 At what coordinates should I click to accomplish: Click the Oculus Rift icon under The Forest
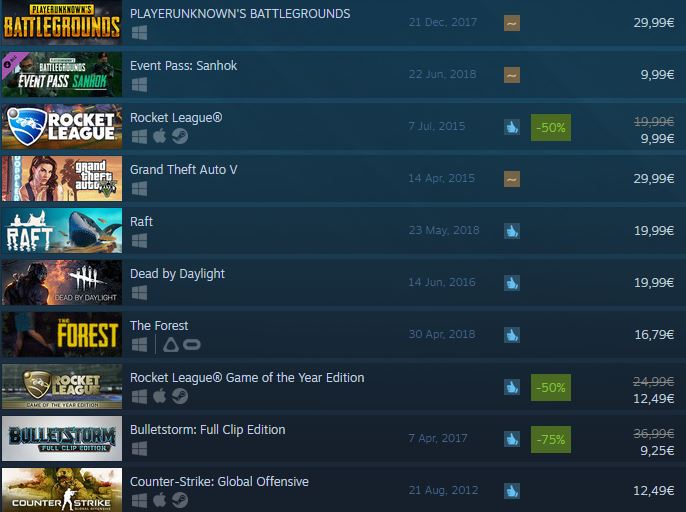(192, 345)
